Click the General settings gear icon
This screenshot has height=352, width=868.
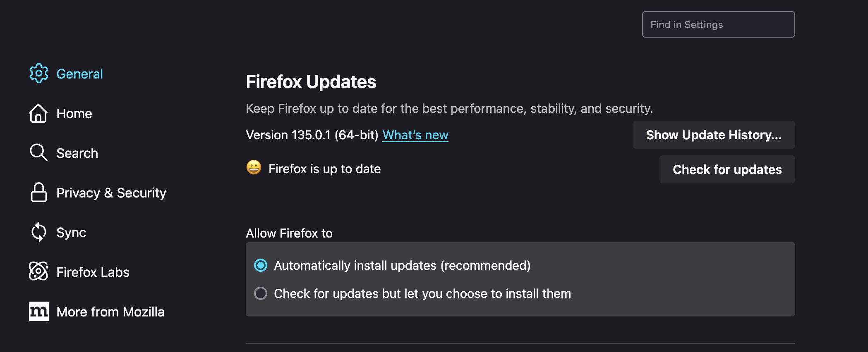(x=38, y=73)
